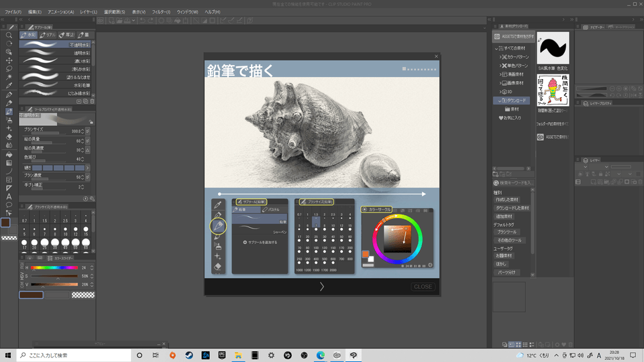This screenshot has width=644, height=362.
Task: Collapse the すべての素材 tree node
Action: pos(496,48)
